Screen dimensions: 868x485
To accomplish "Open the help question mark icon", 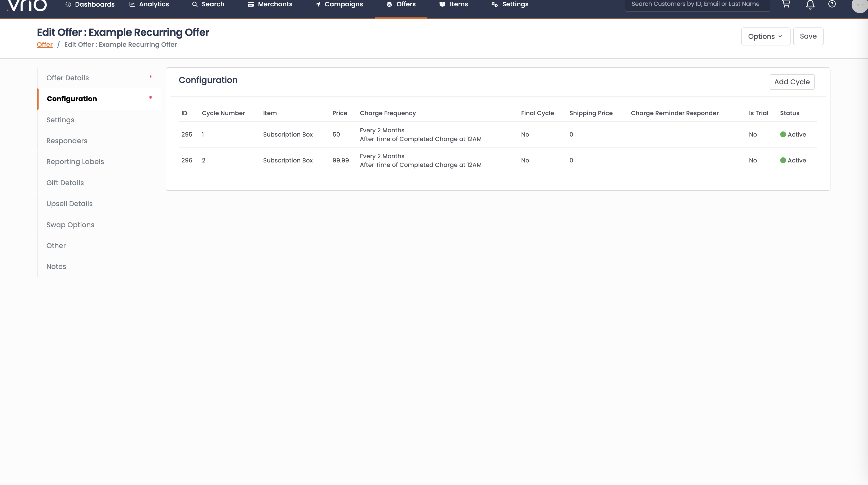I will click(832, 4).
